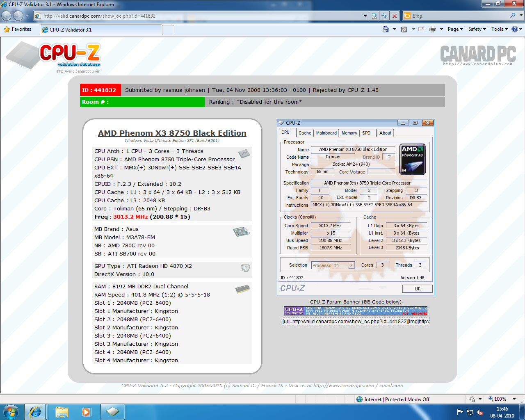Open the Tools menu
The height and width of the screenshot is (420, 525).
500,29
